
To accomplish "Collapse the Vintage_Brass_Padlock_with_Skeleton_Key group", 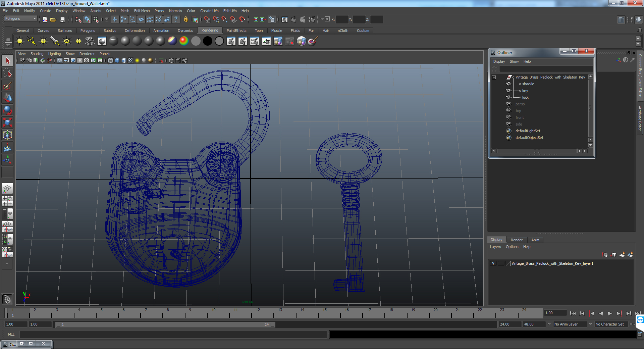I will click(x=494, y=77).
